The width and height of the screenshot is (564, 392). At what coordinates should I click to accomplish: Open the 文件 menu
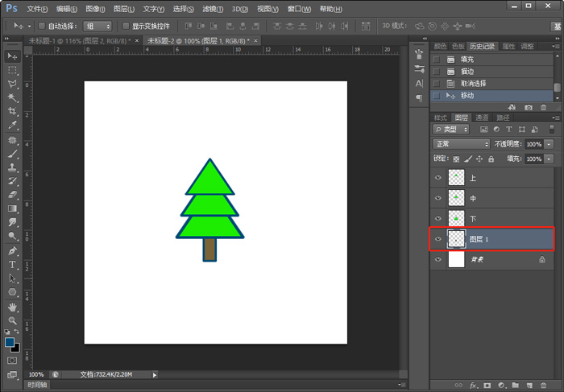(37, 9)
